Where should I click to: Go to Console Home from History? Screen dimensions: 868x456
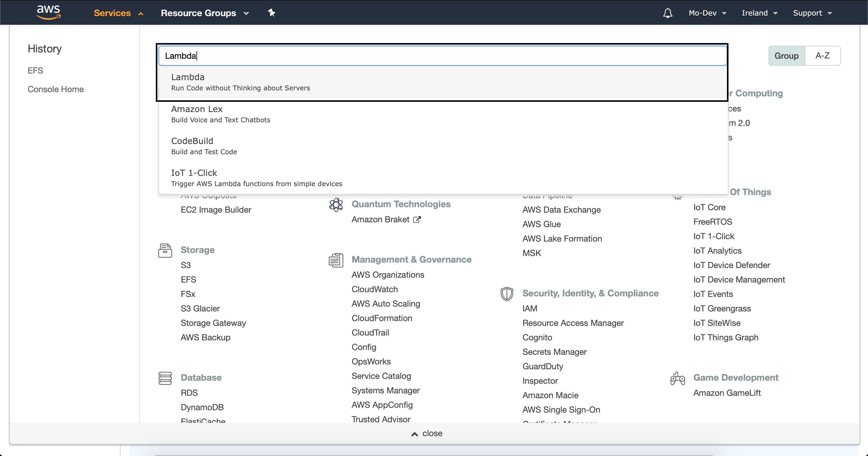pyautogui.click(x=55, y=89)
